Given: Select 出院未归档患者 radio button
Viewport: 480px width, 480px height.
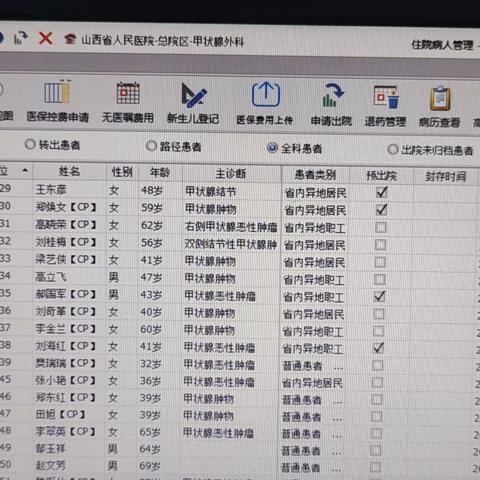Looking at the screenshot, I should (x=393, y=149).
